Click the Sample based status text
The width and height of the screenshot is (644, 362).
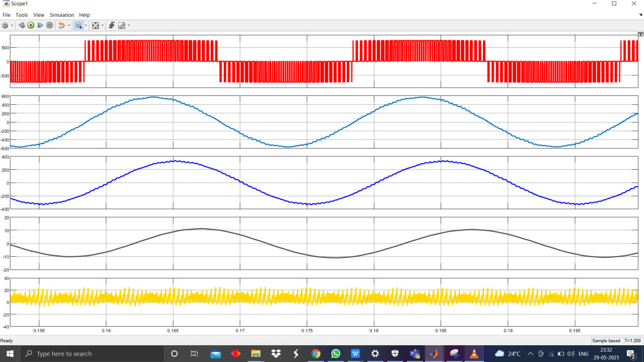click(x=607, y=341)
